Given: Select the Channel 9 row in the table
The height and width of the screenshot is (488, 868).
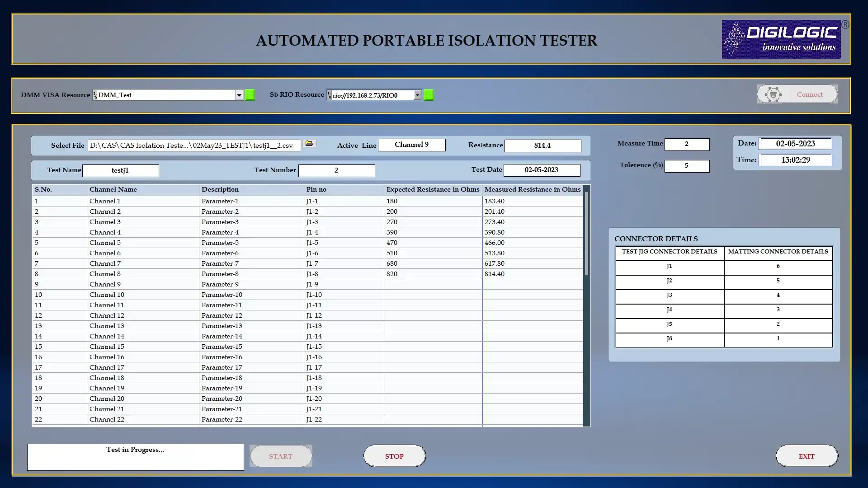Looking at the screenshot, I should point(105,284).
